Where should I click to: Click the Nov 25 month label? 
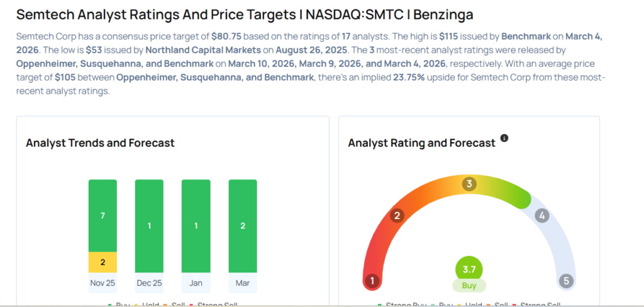pyautogui.click(x=103, y=282)
